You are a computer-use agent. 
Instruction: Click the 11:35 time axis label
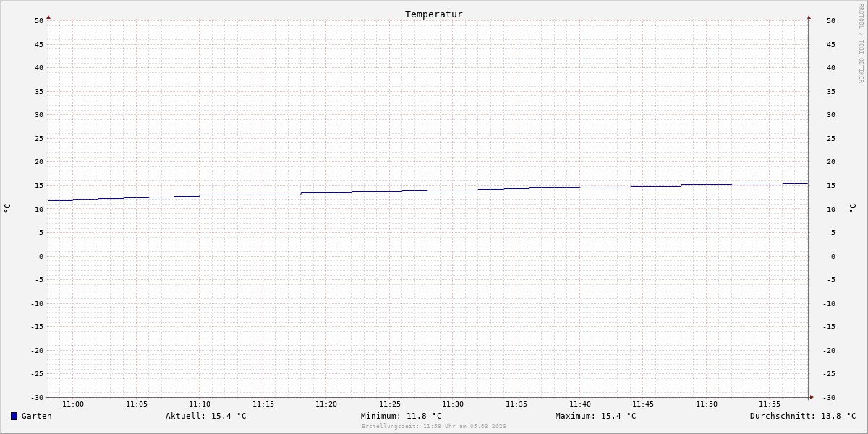[x=516, y=404]
